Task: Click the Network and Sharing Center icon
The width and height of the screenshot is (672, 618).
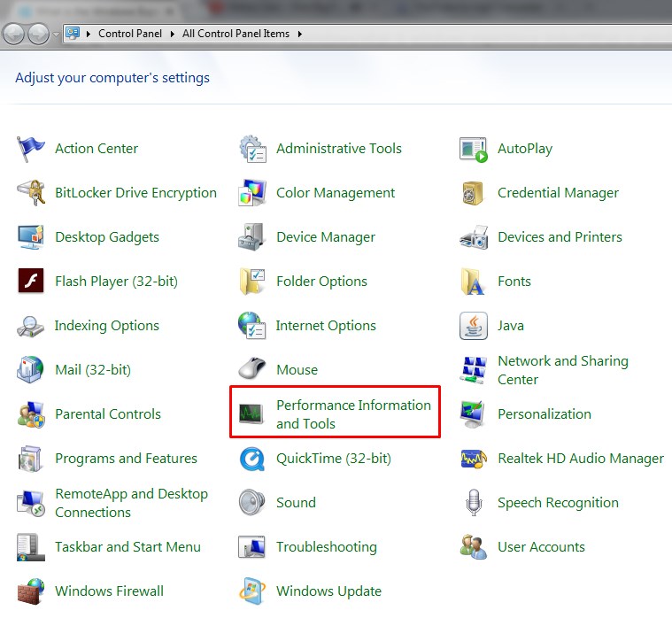Action: pos(473,370)
